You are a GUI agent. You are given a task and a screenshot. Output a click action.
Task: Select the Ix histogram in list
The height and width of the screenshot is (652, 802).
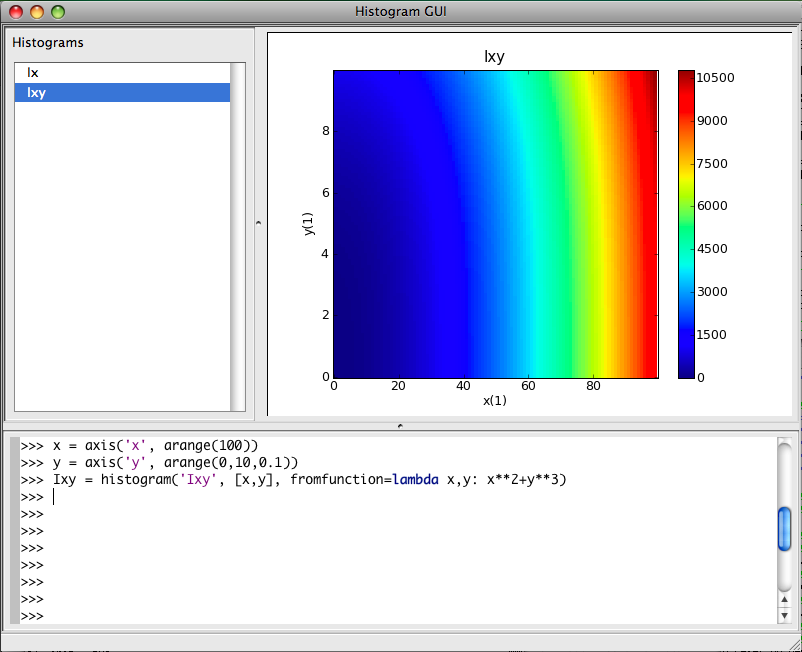pos(122,73)
